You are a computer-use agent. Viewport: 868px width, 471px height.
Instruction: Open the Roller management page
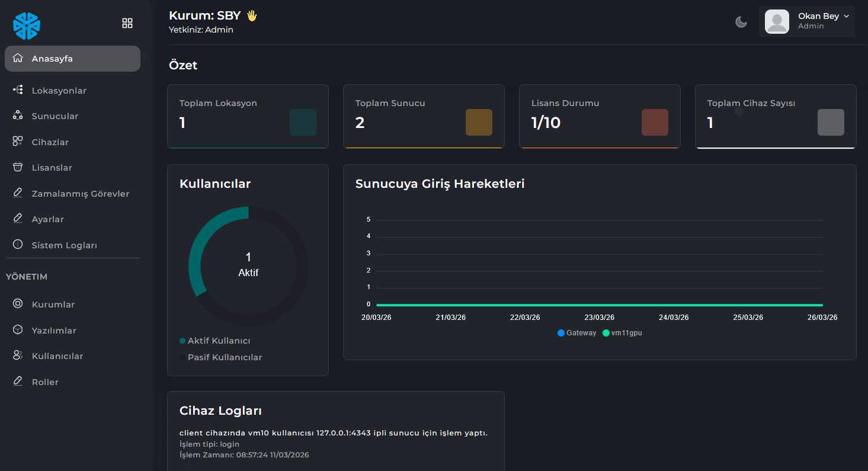45,382
